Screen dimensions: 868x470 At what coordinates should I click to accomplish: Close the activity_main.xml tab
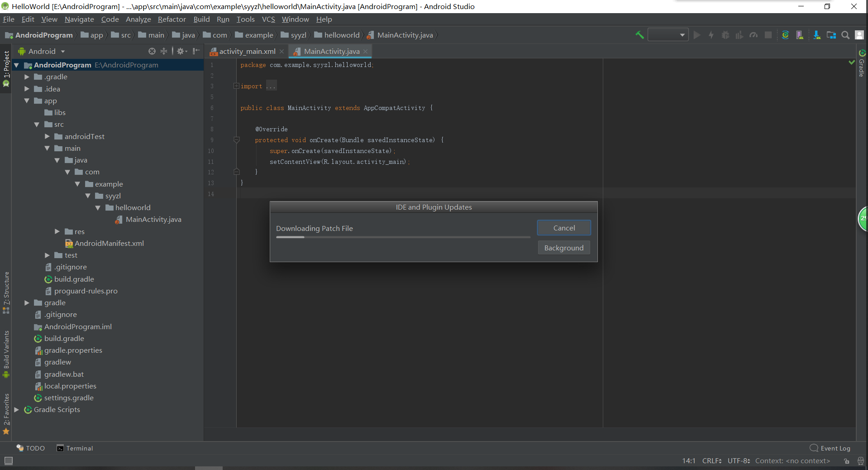point(281,52)
